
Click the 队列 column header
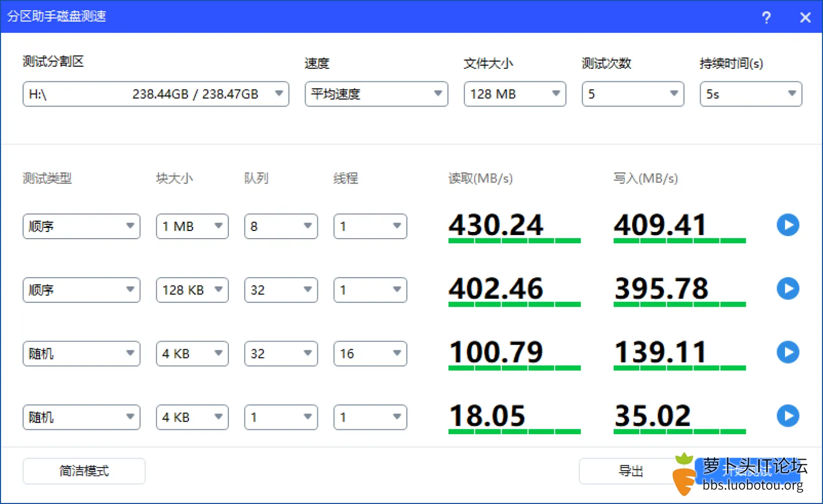pos(256,178)
